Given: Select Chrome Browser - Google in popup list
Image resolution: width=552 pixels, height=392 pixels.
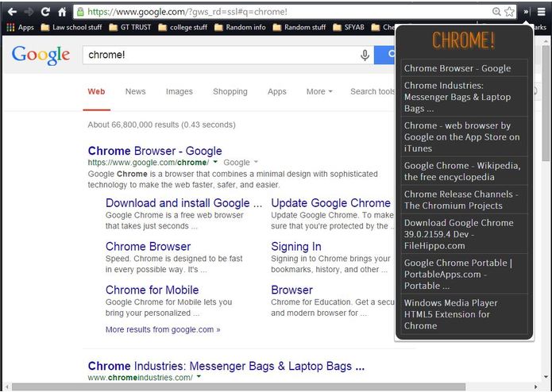Looking at the screenshot, I should 464,68.
